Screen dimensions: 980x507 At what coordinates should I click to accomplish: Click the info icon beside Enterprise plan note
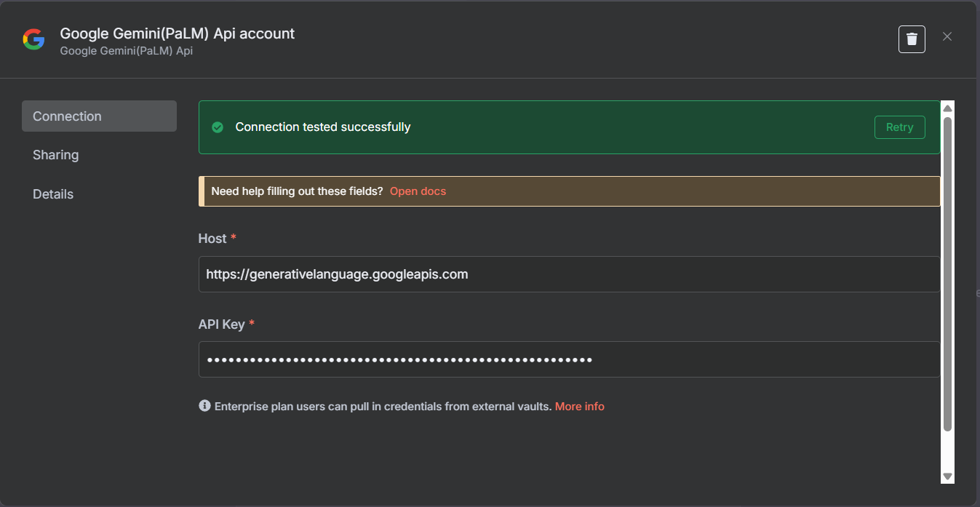(204, 406)
